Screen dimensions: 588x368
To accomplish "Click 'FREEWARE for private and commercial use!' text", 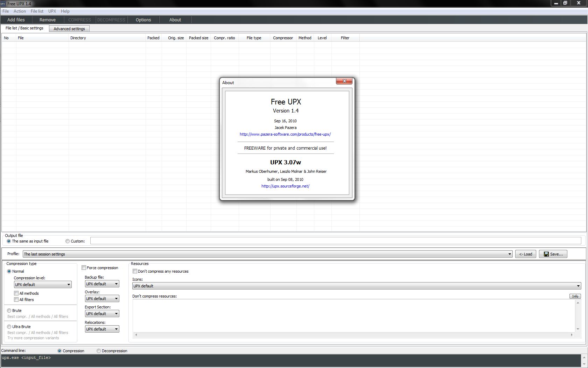I will coord(285,148).
